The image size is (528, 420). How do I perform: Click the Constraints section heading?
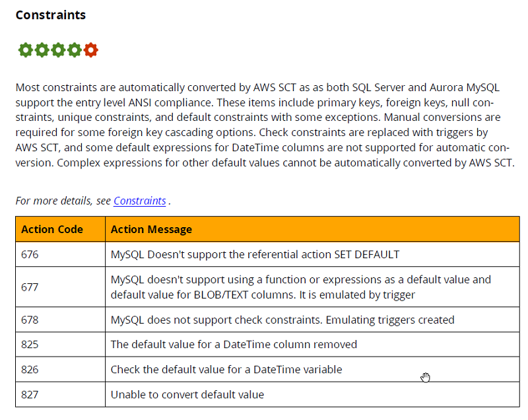pyautogui.click(x=51, y=15)
